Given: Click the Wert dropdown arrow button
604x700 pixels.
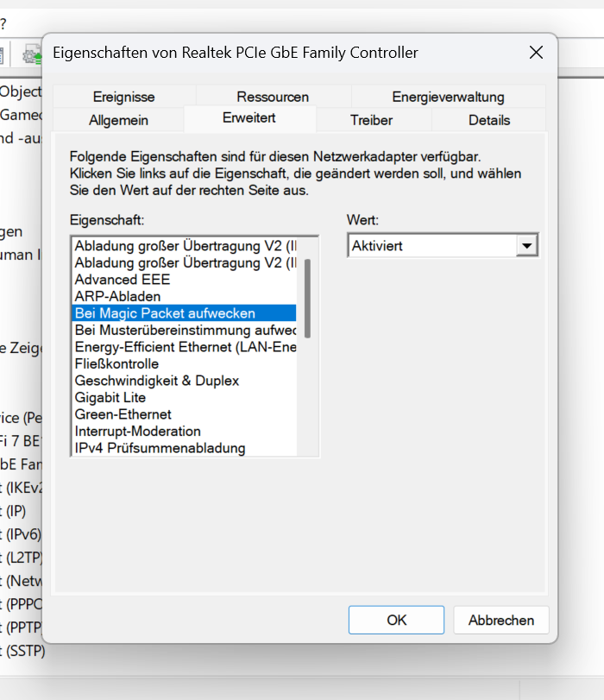Looking at the screenshot, I should point(526,245).
